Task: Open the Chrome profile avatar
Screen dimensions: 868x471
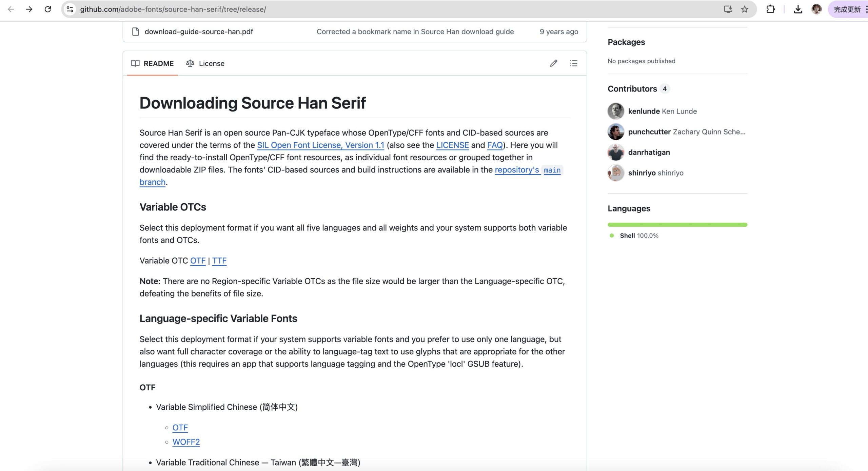Action: coord(816,9)
